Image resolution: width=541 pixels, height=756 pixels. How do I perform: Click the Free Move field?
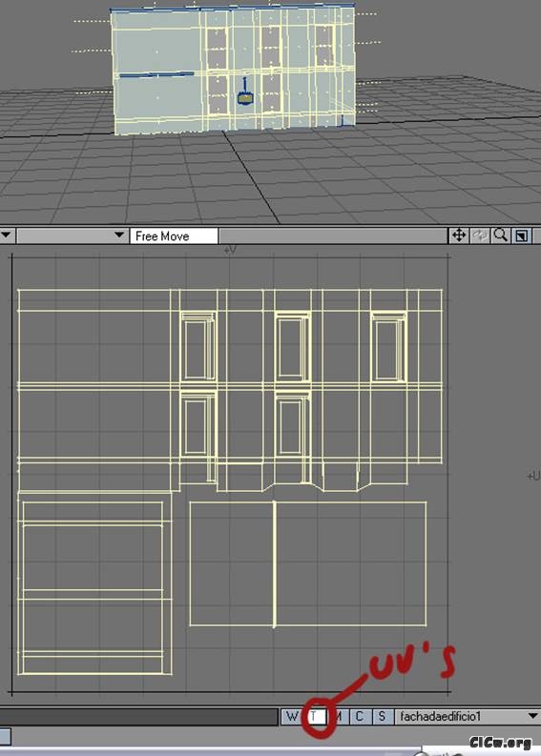pos(174,235)
